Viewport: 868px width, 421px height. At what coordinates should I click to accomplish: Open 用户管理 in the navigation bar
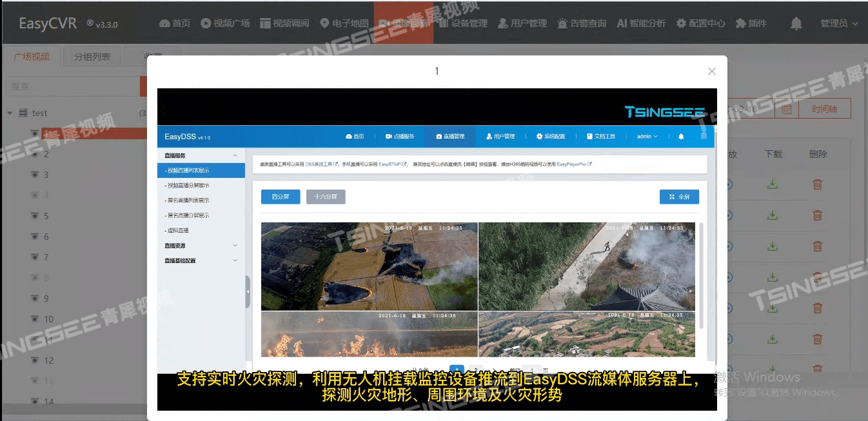tap(522, 23)
